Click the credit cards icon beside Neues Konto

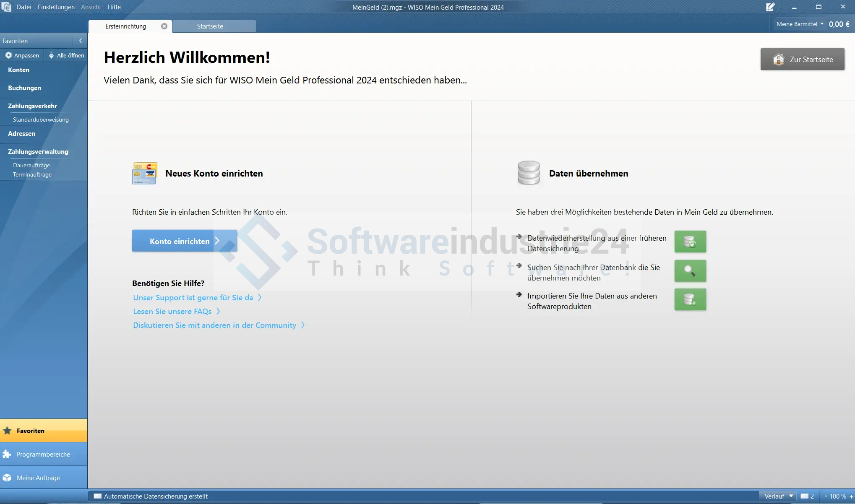pos(144,173)
